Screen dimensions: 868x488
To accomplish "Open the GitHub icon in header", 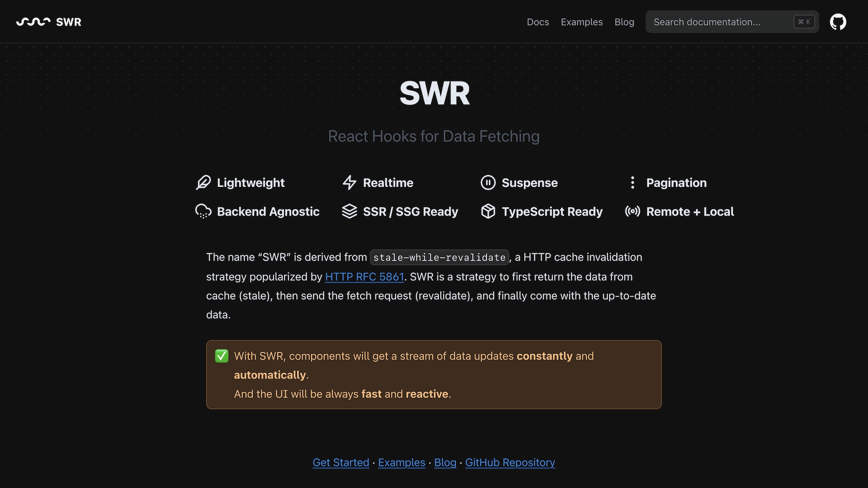I will pyautogui.click(x=838, y=22).
